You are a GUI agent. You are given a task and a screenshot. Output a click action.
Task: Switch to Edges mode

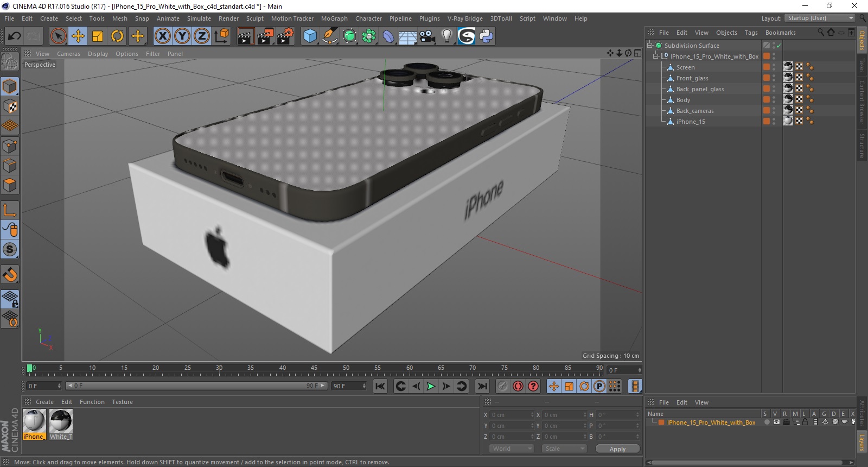tap(10, 166)
